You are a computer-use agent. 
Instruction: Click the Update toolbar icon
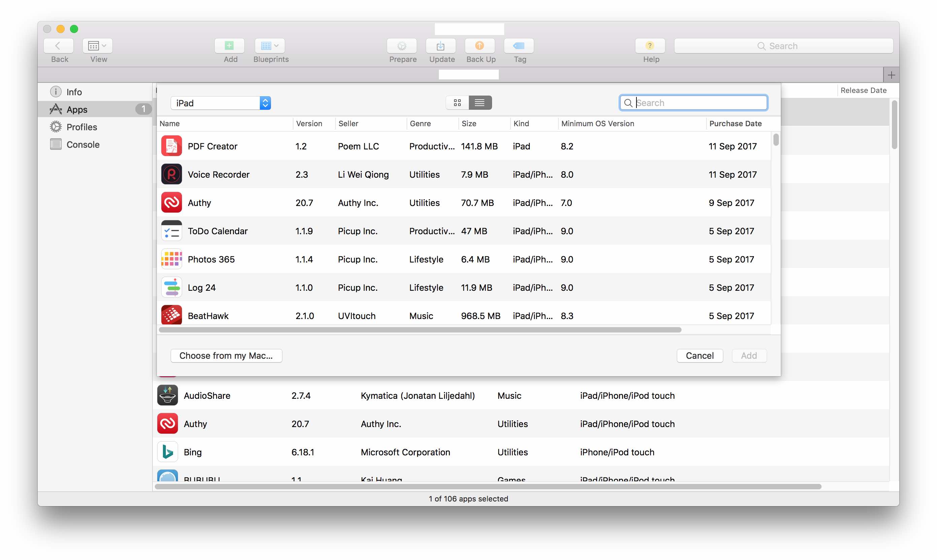(441, 46)
